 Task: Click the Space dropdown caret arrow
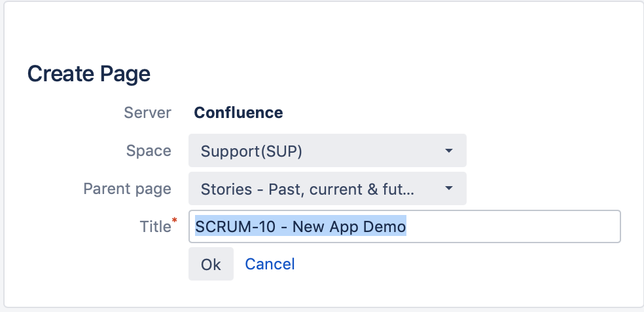pos(448,151)
